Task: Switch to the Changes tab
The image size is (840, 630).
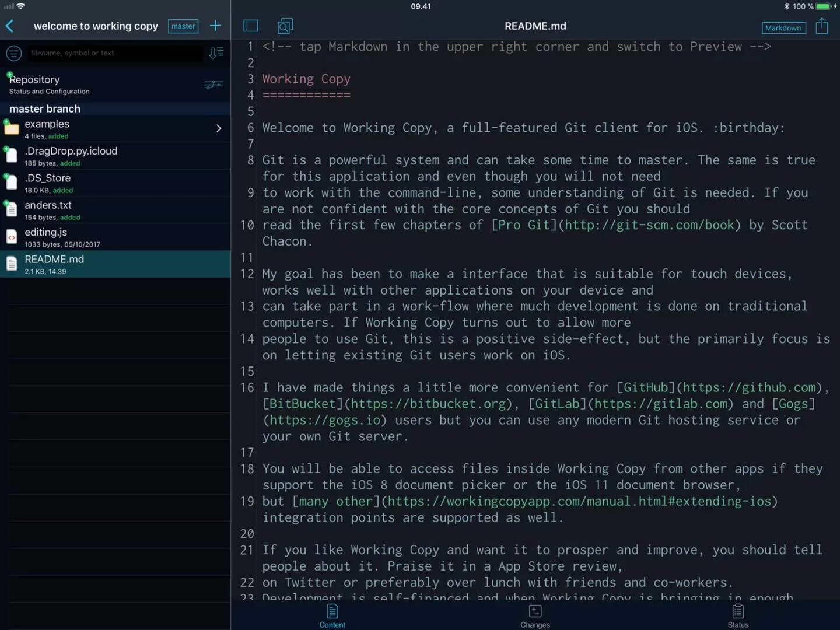Action: click(535, 616)
